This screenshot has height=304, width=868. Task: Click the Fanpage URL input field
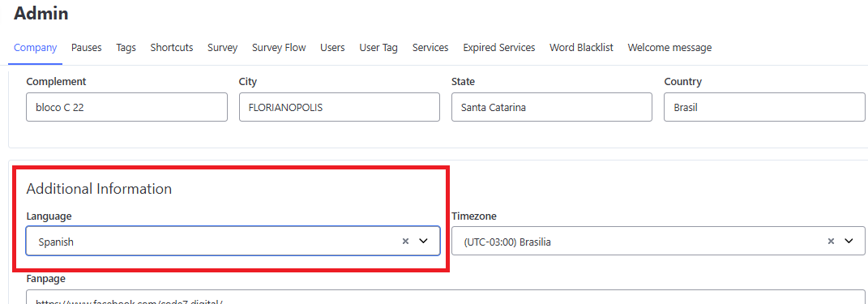pos(446,297)
